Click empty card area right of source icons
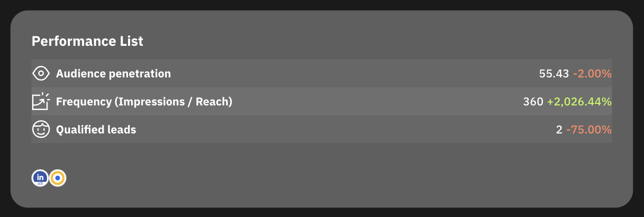The height and width of the screenshot is (217, 644). [x=332, y=178]
